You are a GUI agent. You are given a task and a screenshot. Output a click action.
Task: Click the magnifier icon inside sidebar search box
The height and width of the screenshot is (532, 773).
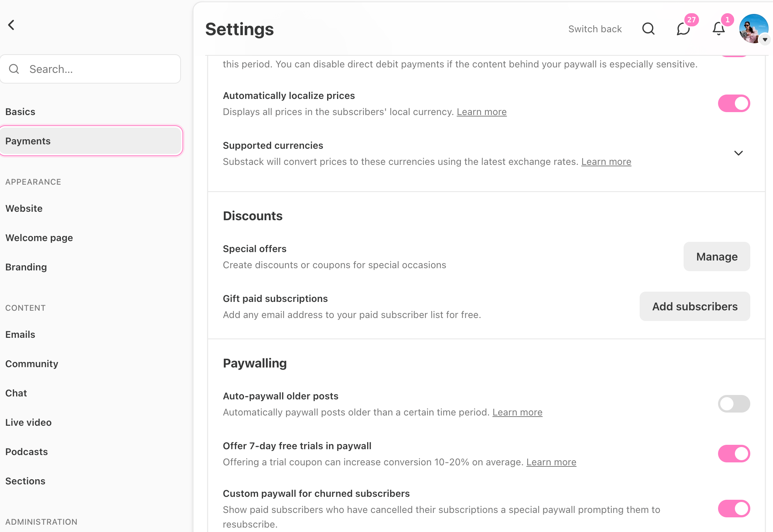tap(14, 69)
